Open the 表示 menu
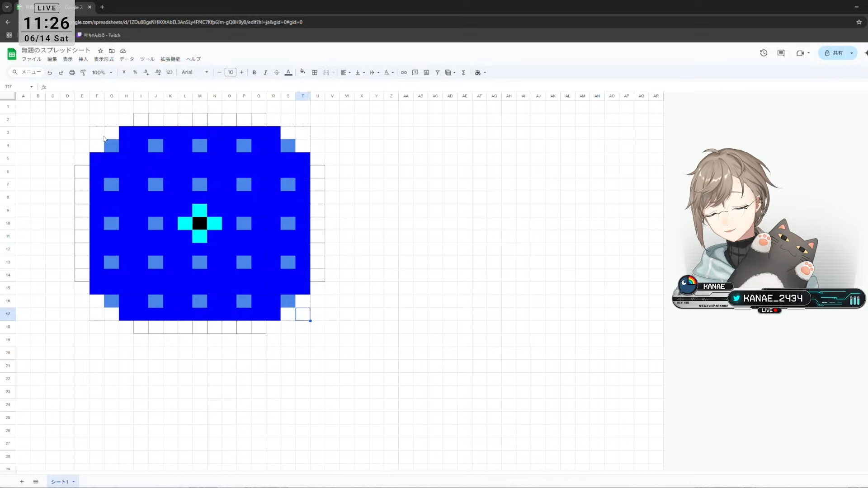 click(x=68, y=59)
